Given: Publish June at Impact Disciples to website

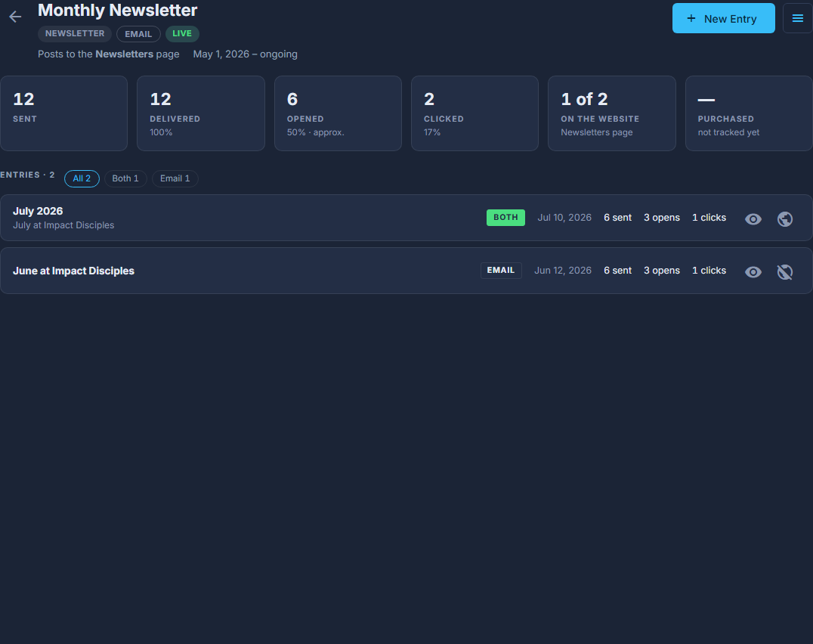Looking at the screenshot, I should pyautogui.click(x=785, y=271).
